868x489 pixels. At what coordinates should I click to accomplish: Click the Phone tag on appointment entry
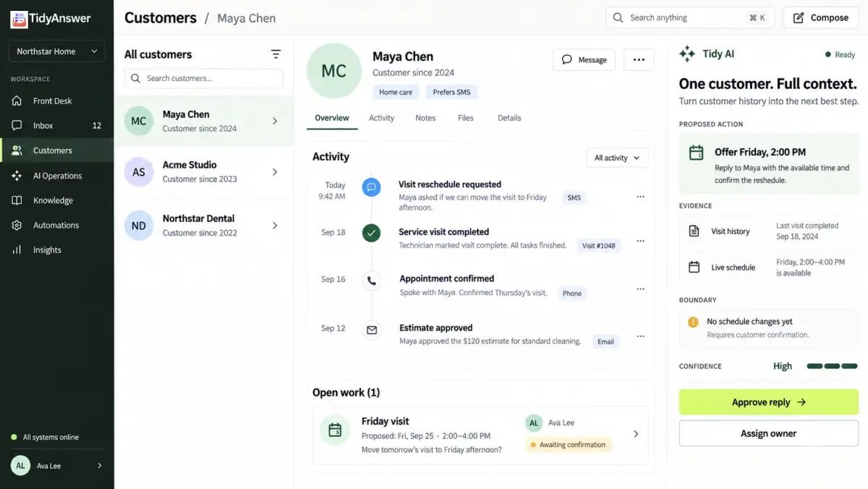(x=572, y=293)
